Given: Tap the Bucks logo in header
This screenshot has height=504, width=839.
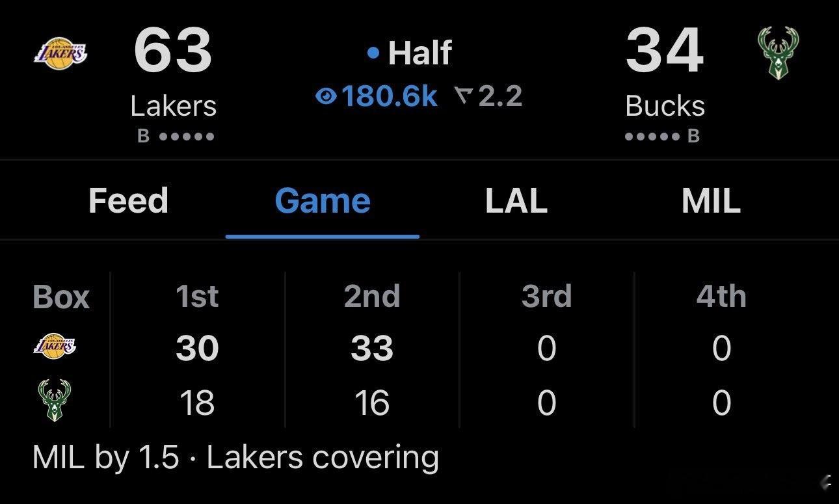Looking at the screenshot, I should point(779,53).
